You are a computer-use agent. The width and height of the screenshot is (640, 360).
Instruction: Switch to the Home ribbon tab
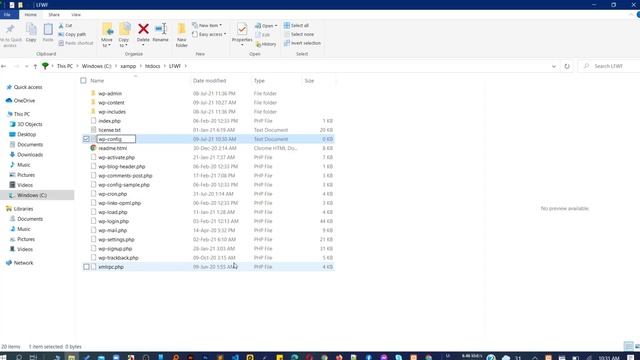pyautogui.click(x=31, y=15)
